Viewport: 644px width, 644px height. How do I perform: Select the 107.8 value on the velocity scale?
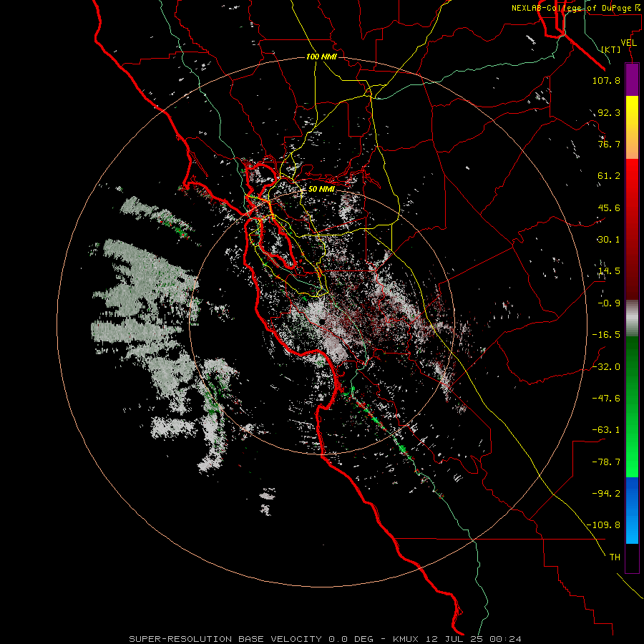pyautogui.click(x=606, y=80)
